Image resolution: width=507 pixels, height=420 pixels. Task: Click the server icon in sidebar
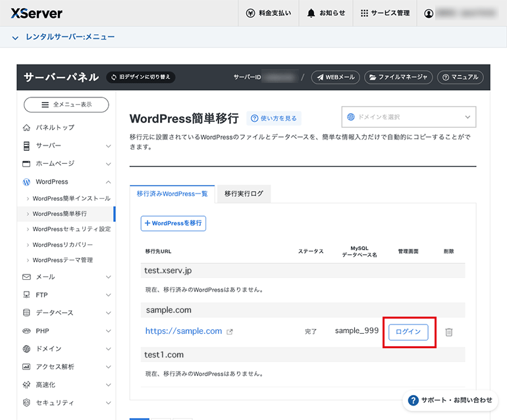(26, 146)
